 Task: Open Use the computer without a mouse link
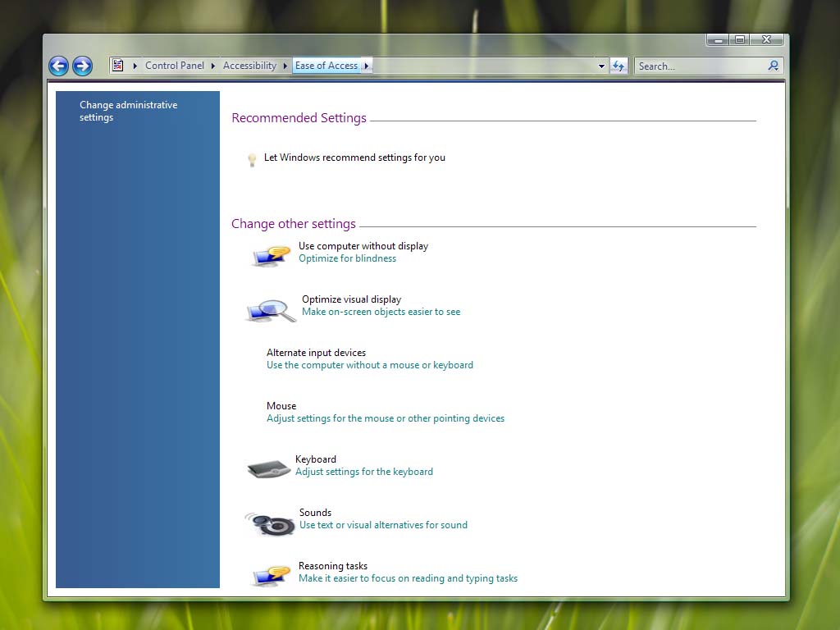(x=370, y=365)
